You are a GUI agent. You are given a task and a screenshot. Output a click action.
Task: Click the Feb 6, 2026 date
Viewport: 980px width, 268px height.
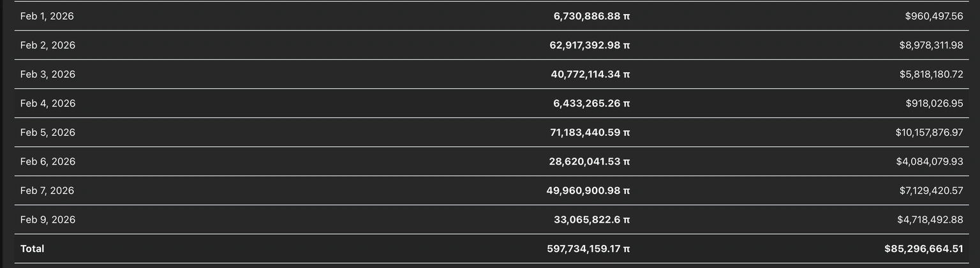click(48, 161)
